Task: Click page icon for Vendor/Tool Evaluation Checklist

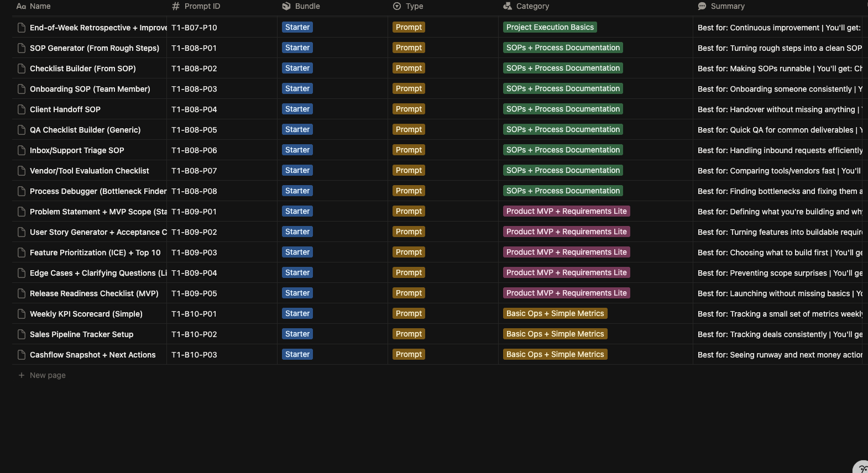Action: pos(22,171)
